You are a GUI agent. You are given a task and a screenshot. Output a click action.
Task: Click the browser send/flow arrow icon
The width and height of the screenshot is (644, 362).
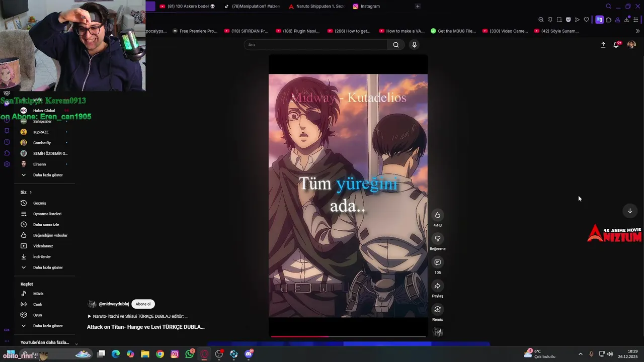point(577,20)
